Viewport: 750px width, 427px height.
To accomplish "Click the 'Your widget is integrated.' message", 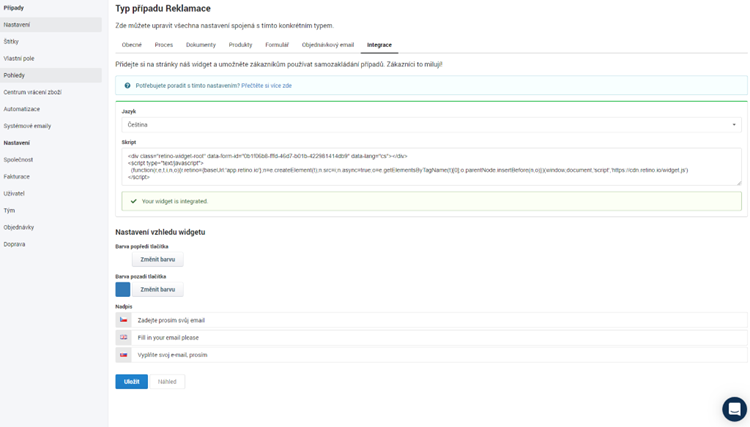I will coord(175,201).
